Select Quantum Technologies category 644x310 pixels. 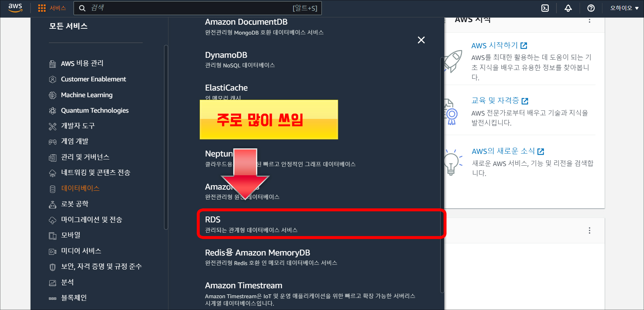pyautogui.click(x=95, y=110)
